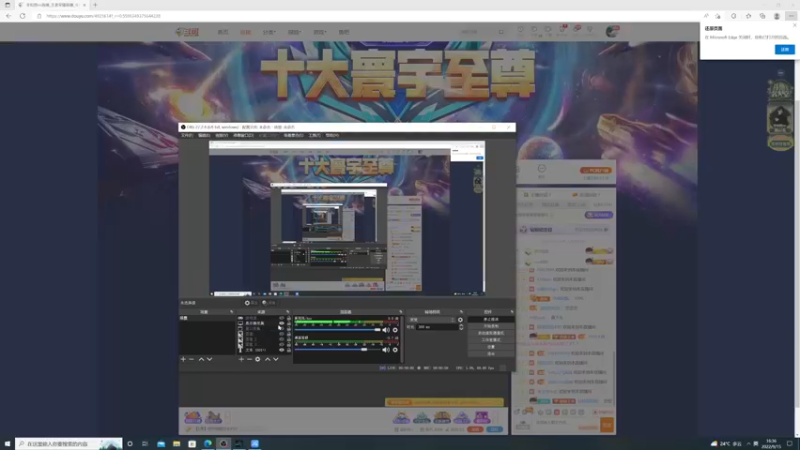Image resolution: width=800 pixels, height=450 pixels.
Task: Toggle the lock on the 显示器采集 source
Action: click(289, 323)
